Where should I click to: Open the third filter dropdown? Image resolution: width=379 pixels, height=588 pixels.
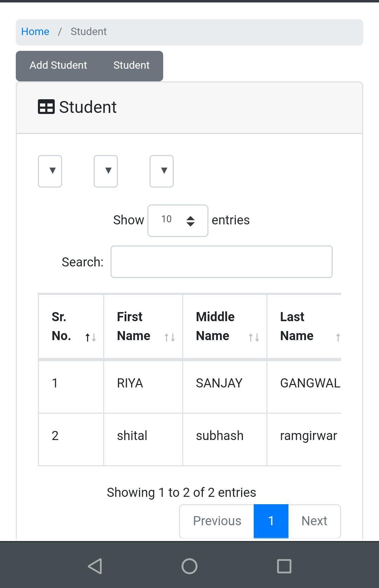pyautogui.click(x=161, y=171)
